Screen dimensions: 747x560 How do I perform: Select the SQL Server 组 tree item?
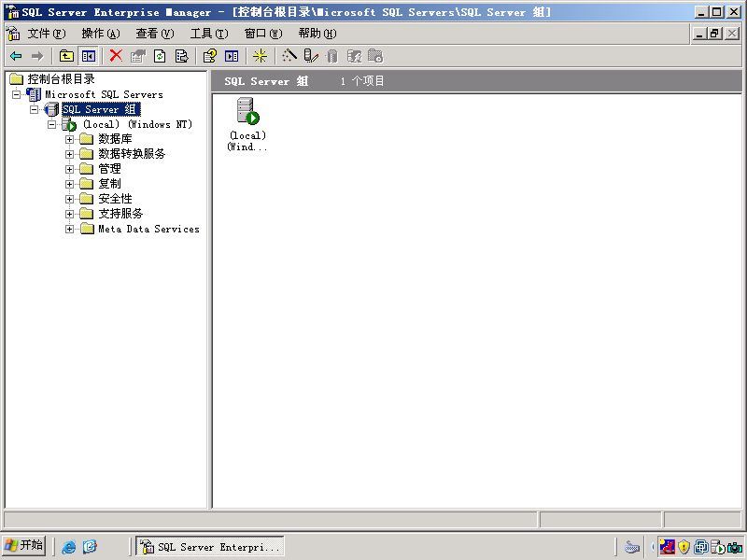tap(101, 109)
